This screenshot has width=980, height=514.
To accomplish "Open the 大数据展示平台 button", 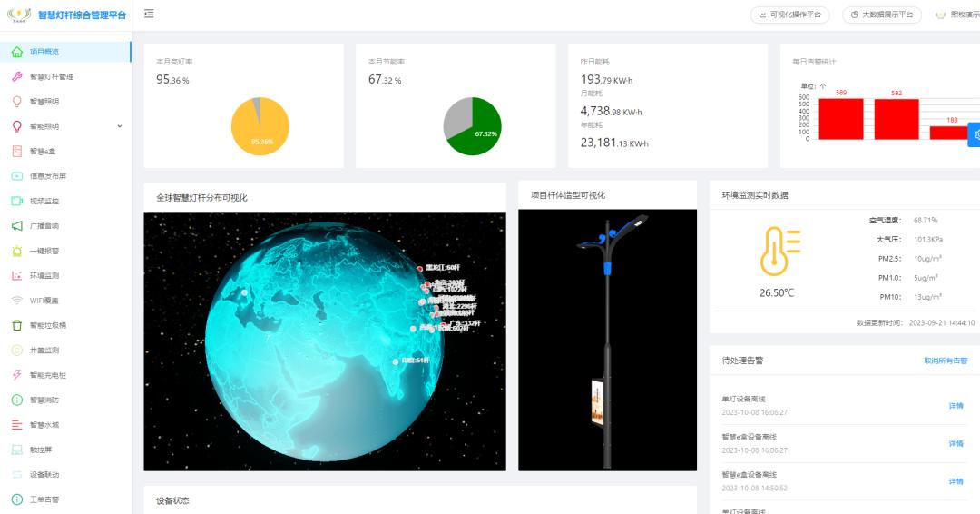I will pos(881,15).
